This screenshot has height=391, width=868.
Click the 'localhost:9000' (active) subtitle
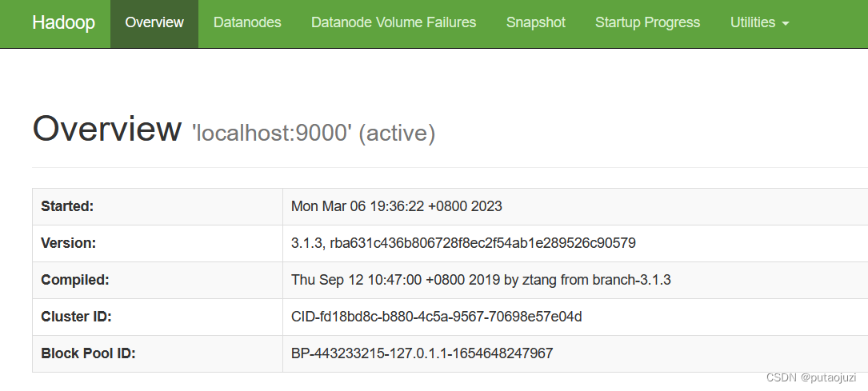coord(314,134)
